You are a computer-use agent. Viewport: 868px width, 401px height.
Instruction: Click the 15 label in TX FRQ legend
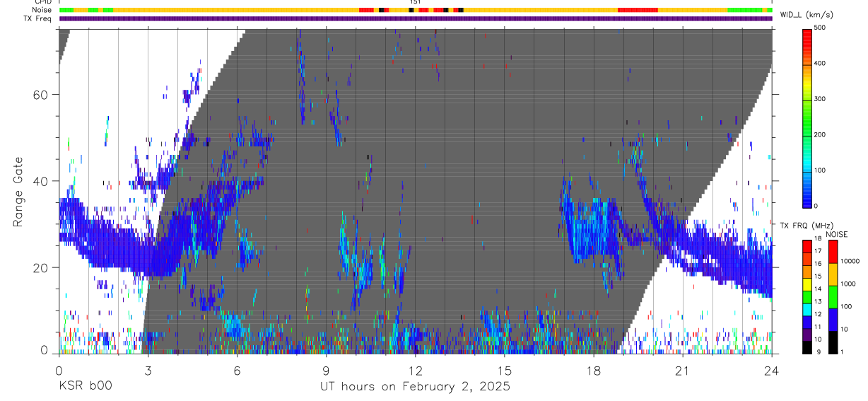pos(818,276)
